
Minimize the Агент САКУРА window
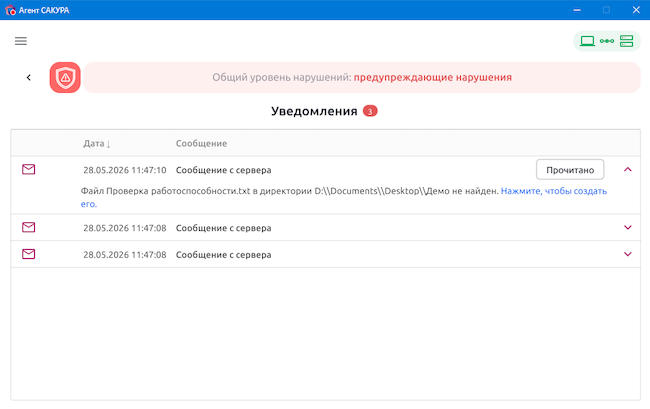(577, 10)
